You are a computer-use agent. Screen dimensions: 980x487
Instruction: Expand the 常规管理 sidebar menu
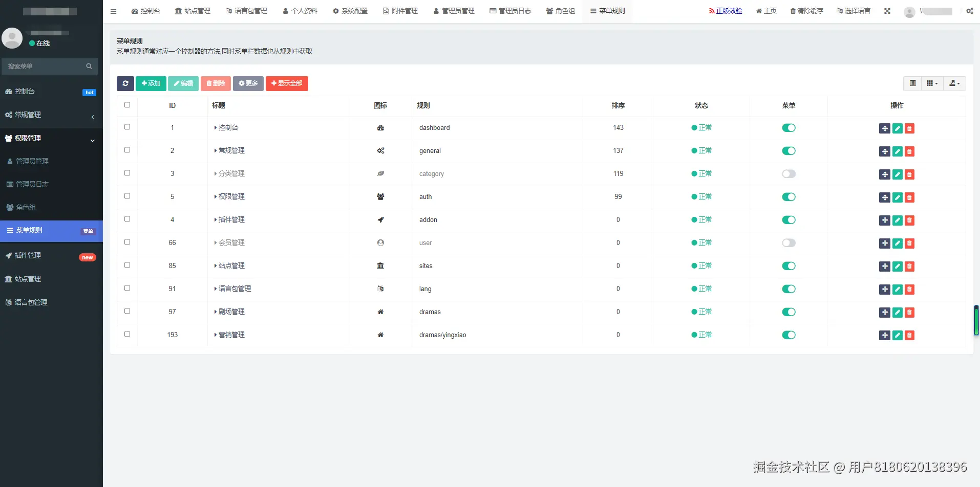click(x=51, y=115)
